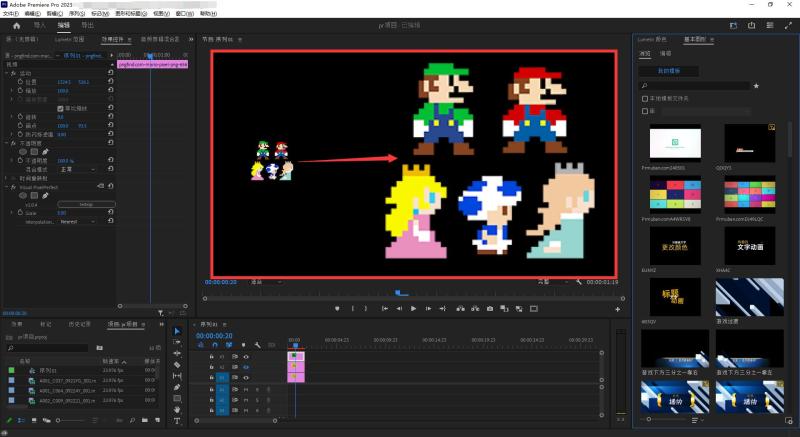Viewport: 800px width, 437px height.
Task: Open the blend mode dropdown
Action: [x=77, y=169]
